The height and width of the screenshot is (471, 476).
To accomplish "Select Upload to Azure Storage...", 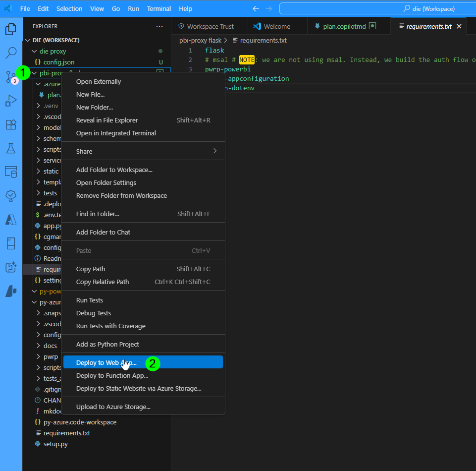I will point(143,407).
